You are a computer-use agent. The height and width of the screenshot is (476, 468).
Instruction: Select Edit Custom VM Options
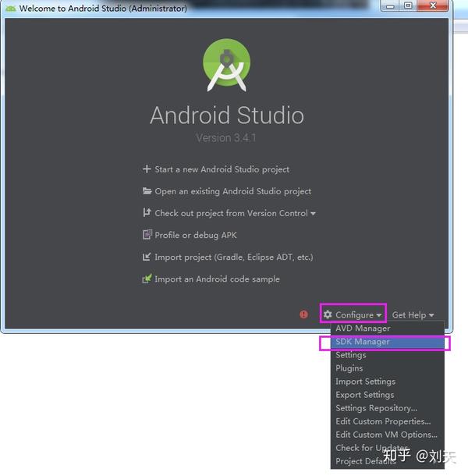pos(387,435)
